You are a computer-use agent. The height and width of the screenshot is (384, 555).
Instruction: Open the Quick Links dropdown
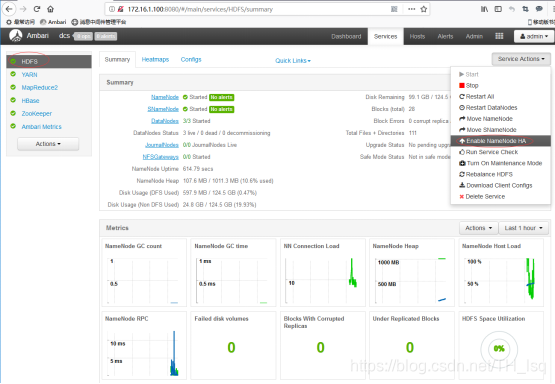click(293, 61)
